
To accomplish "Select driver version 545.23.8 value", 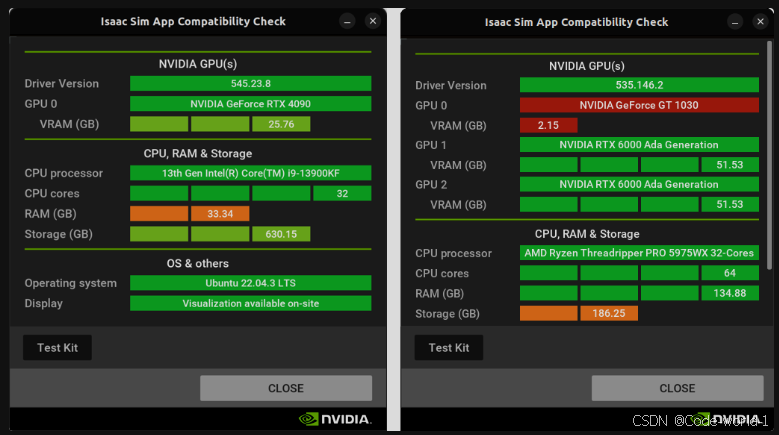I will (250, 83).
